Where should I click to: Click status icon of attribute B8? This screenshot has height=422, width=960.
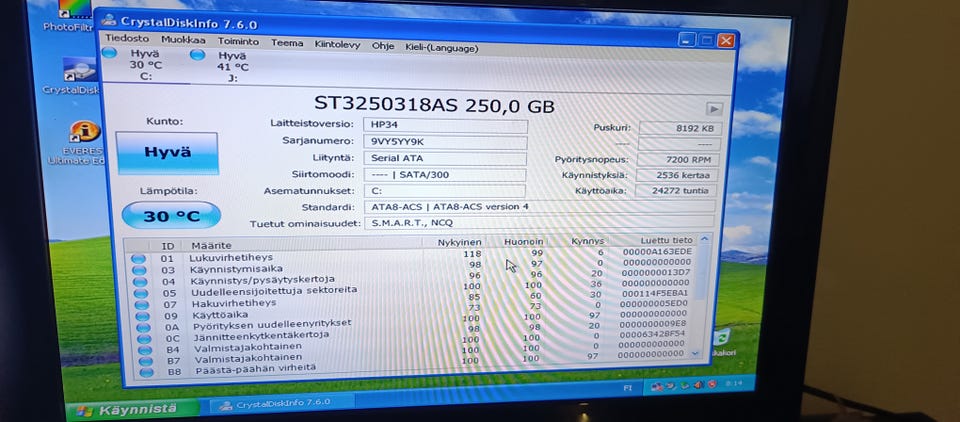[x=146, y=372]
